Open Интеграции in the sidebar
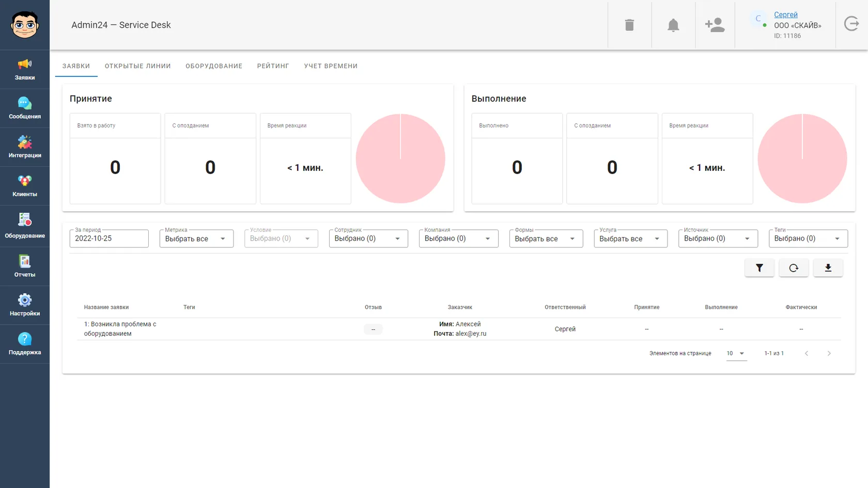This screenshot has width=868, height=488. (x=25, y=147)
